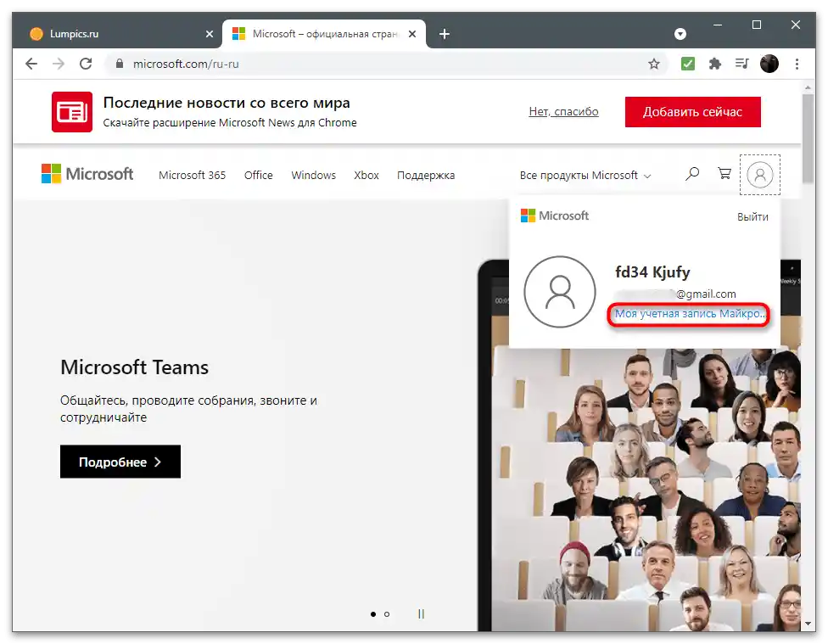
Task: Open the Windows menu item
Action: pyautogui.click(x=314, y=175)
